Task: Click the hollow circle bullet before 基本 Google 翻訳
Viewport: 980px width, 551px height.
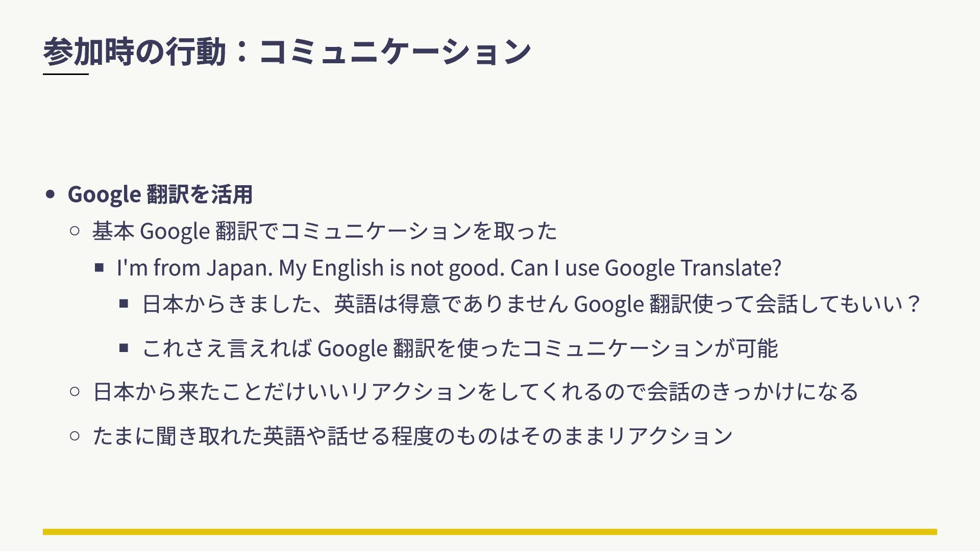Action: [x=75, y=231]
